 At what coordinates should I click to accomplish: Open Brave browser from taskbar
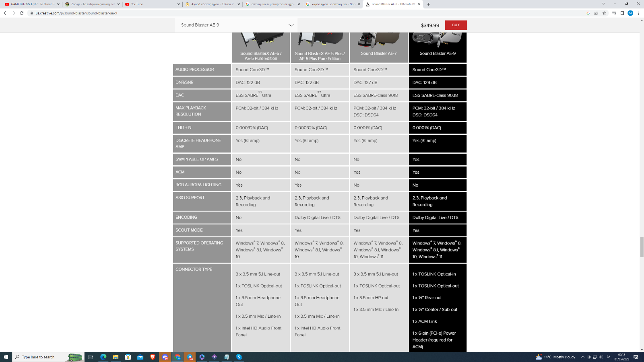tap(153, 357)
